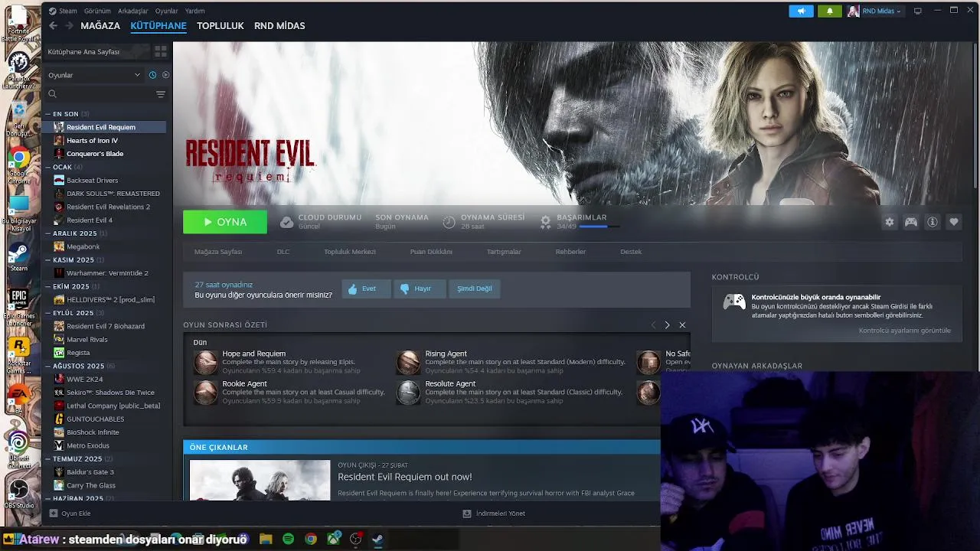This screenshot has height=551, width=980.
Task: Click the cloud status icon
Action: pos(286,222)
